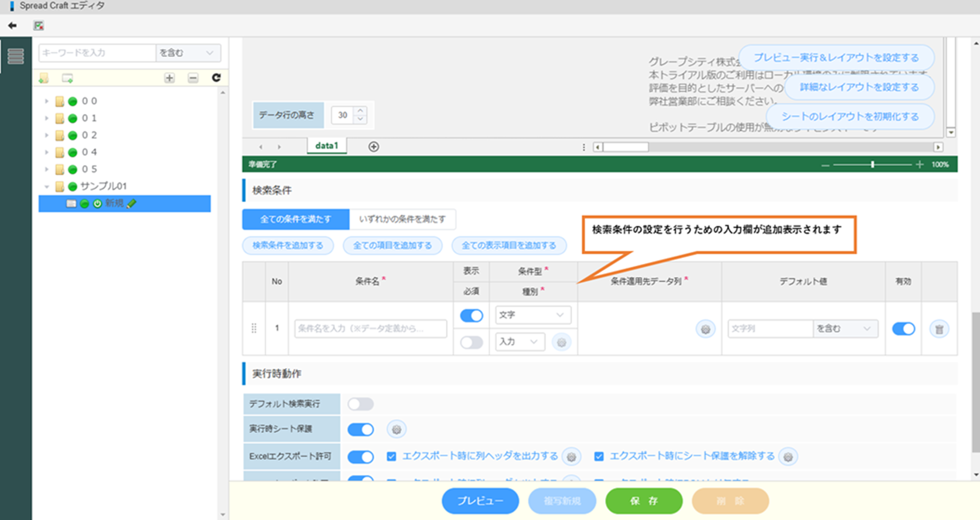The height and width of the screenshot is (520, 980).
Task: Enable the デフォルト検索実行 toggle
Action: click(x=360, y=404)
